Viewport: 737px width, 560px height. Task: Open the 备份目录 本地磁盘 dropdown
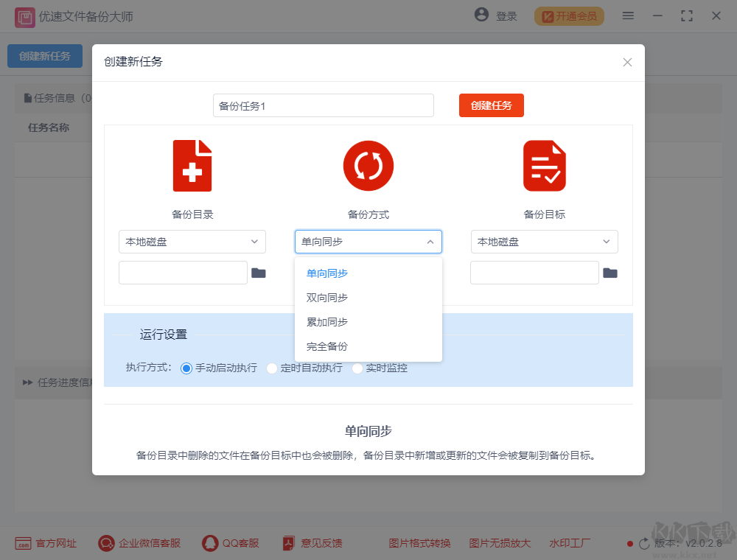[x=192, y=242]
